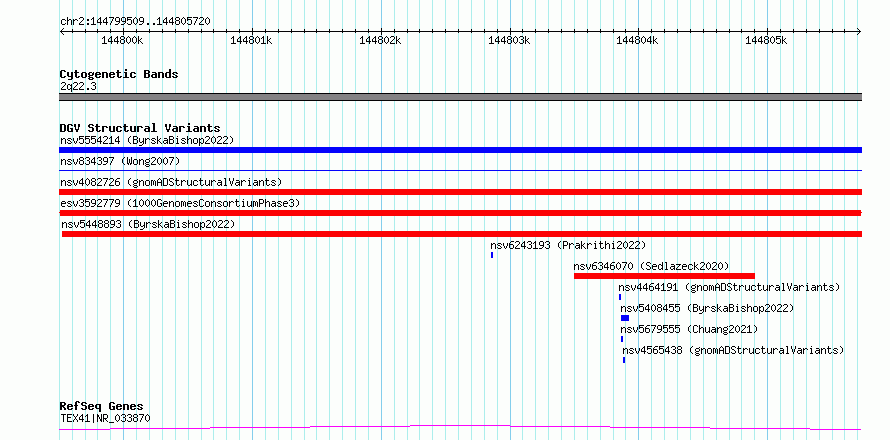
Task: Click the 144800k ruler label
Action: pyautogui.click(x=122, y=40)
